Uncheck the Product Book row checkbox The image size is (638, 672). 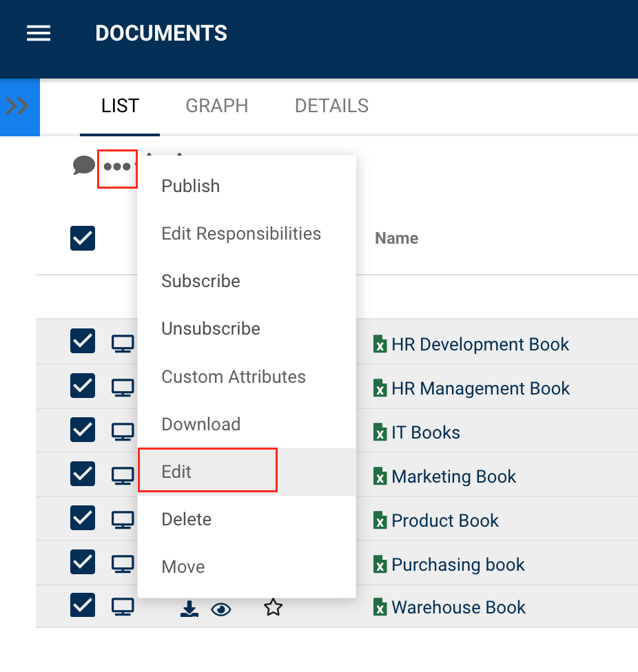coord(83,518)
